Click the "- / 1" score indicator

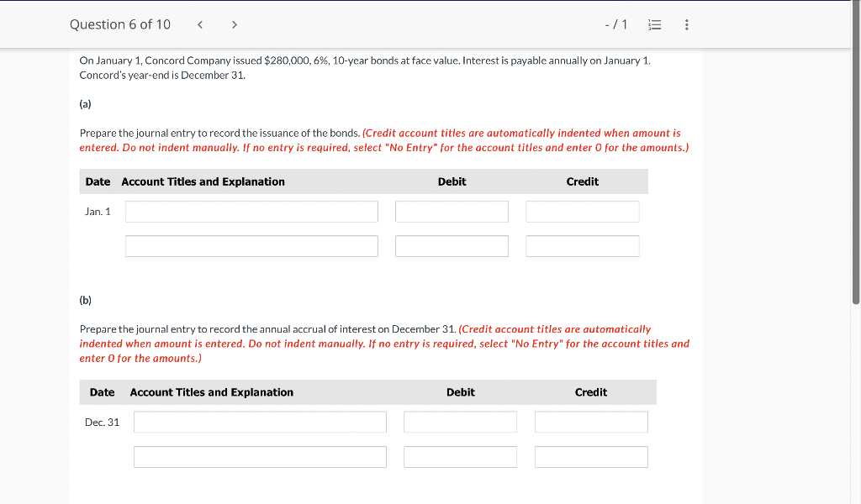(615, 24)
